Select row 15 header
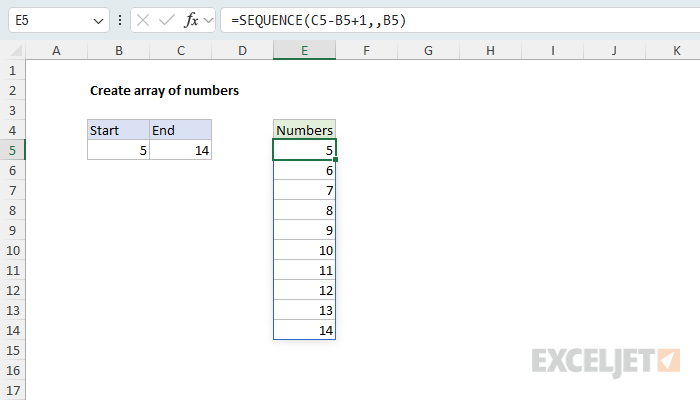700x400 pixels. tap(12, 350)
